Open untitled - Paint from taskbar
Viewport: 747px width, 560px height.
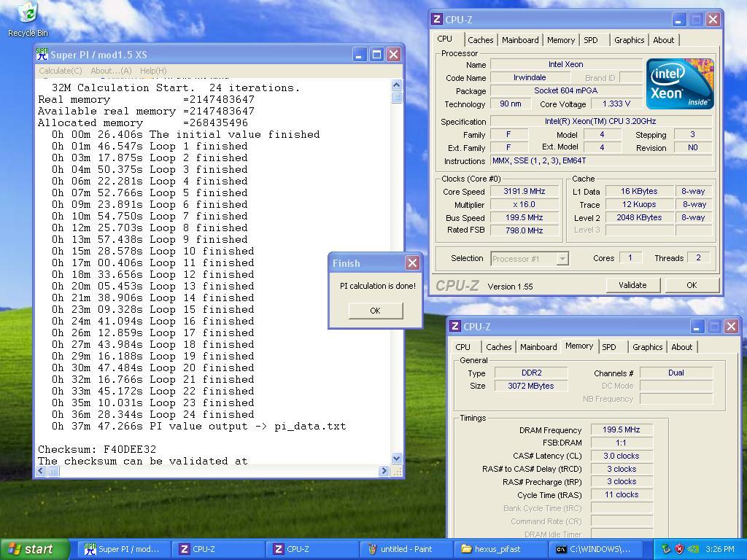tap(406, 549)
